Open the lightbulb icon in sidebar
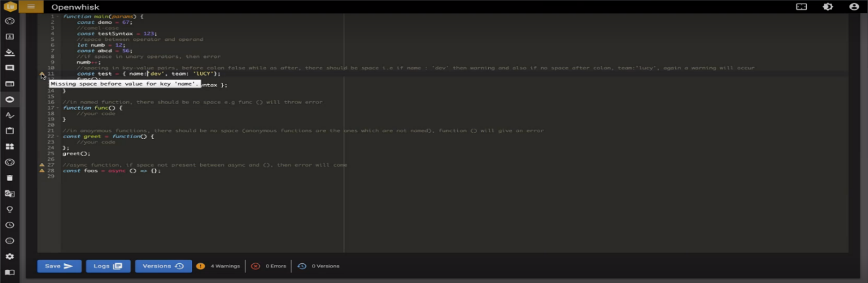Image resolution: width=868 pixels, height=283 pixels. click(x=10, y=209)
